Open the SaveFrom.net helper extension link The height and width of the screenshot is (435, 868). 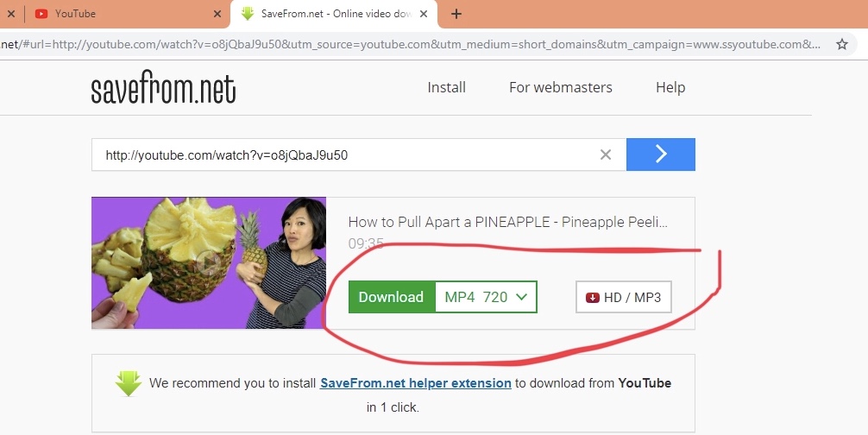tap(416, 383)
